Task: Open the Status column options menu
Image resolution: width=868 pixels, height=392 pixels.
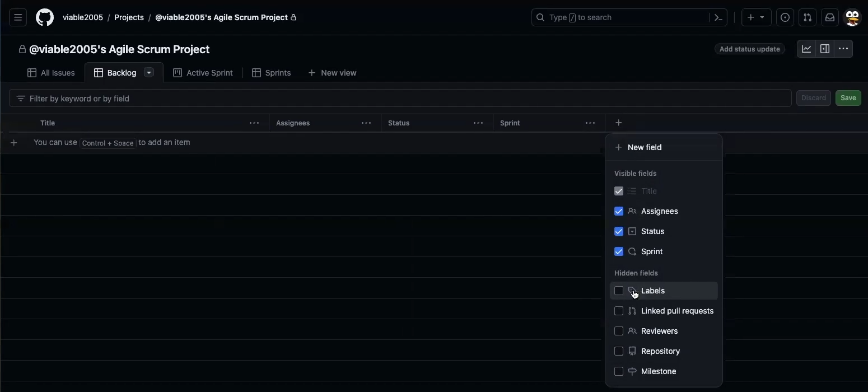Action: [x=478, y=123]
